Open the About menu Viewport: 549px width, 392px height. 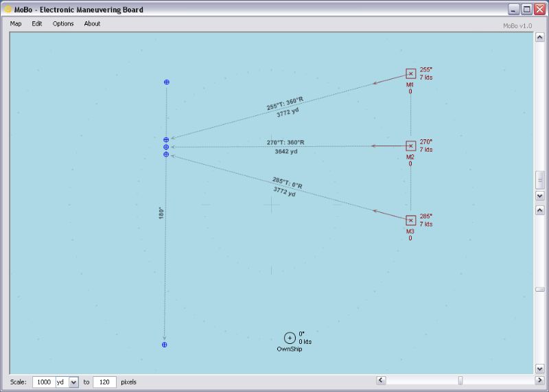(92, 23)
